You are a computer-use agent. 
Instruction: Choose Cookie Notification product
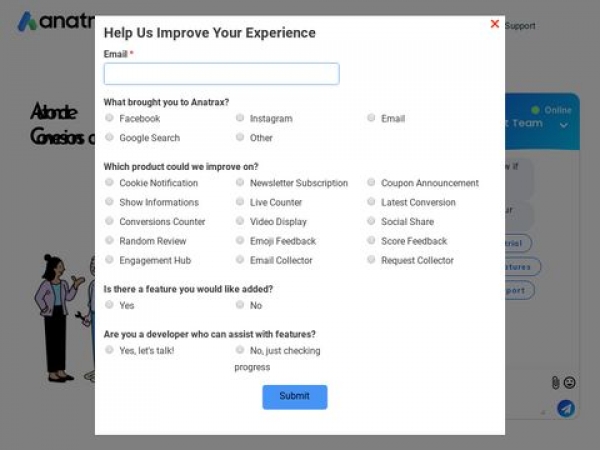coord(109,182)
